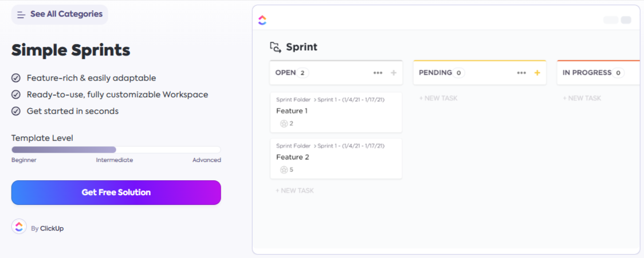
Task: Click the ClickUp logo in preview header
Action: [262, 21]
